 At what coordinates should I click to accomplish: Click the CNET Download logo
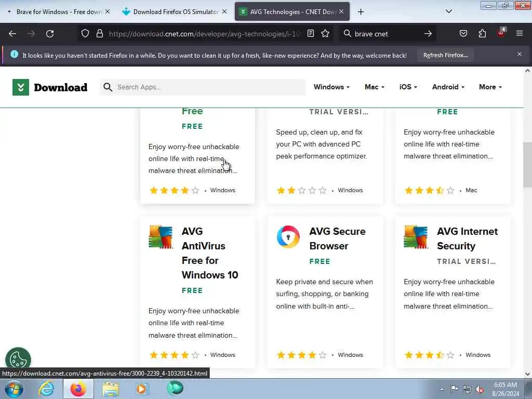[x=50, y=87]
